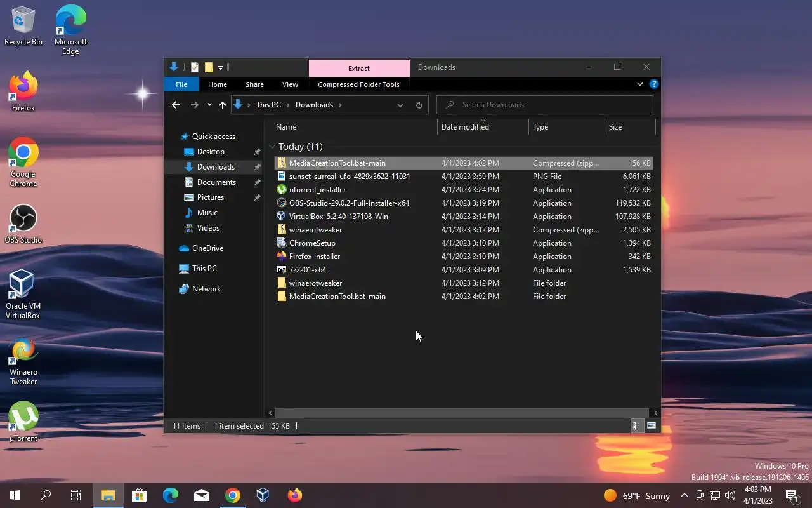Launch µTorrent desktop shortcut
Image resolution: width=812 pixels, height=508 pixels.
click(23, 422)
